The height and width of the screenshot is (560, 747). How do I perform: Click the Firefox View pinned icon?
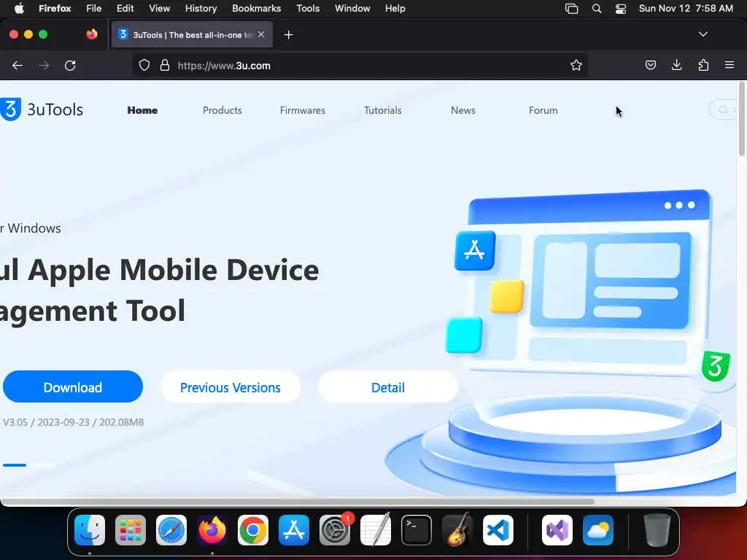tap(92, 34)
